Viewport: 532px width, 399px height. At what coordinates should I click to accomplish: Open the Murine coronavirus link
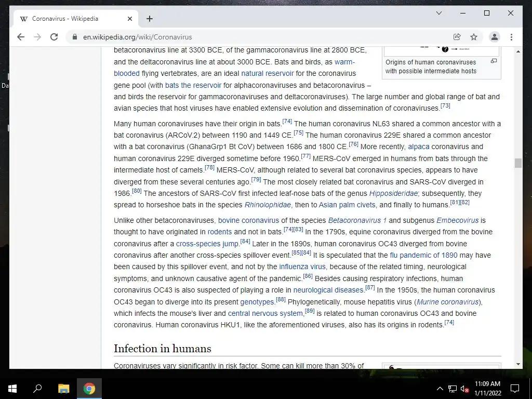447,302
